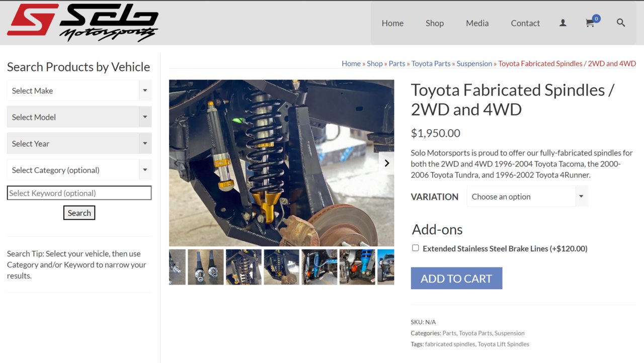The height and width of the screenshot is (363, 644).
Task: Open the Media menu item
Action: (477, 23)
